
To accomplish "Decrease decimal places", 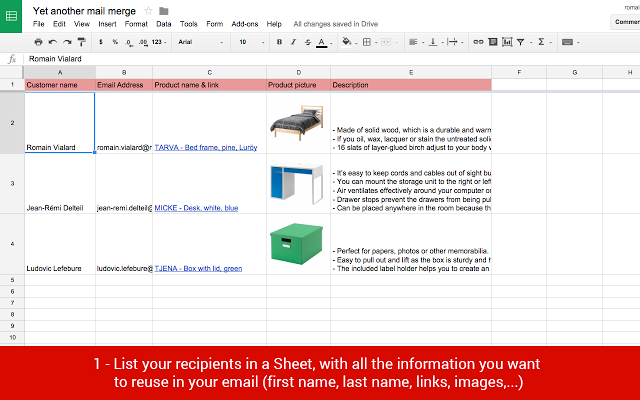I will click(129, 42).
